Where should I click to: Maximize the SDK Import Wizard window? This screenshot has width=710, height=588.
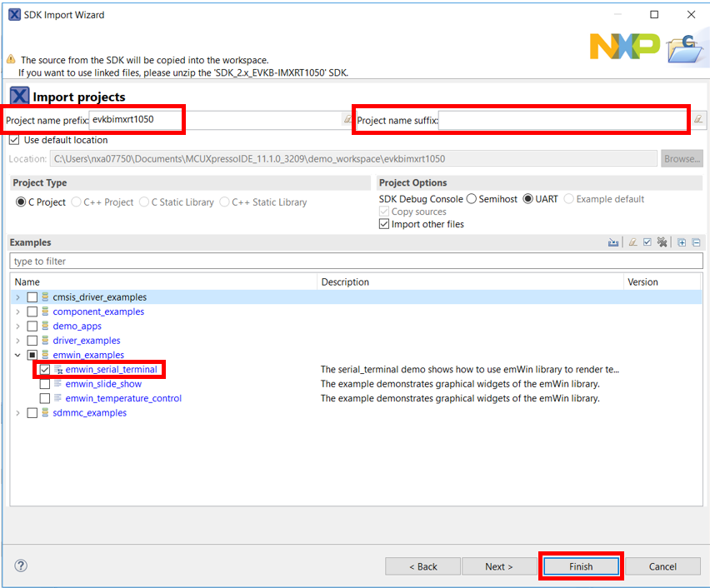pyautogui.click(x=654, y=14)
